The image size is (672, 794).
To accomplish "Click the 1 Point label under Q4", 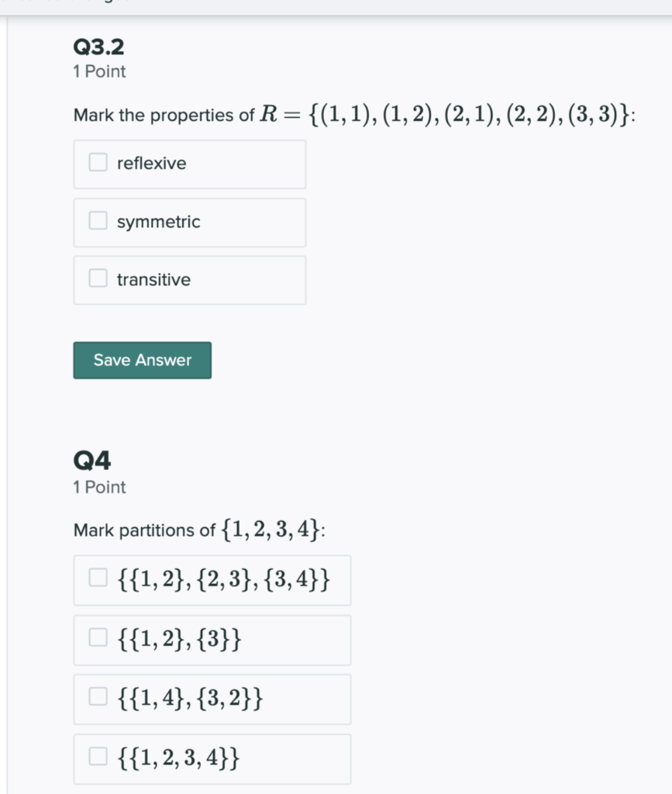I will coord(98,487).
